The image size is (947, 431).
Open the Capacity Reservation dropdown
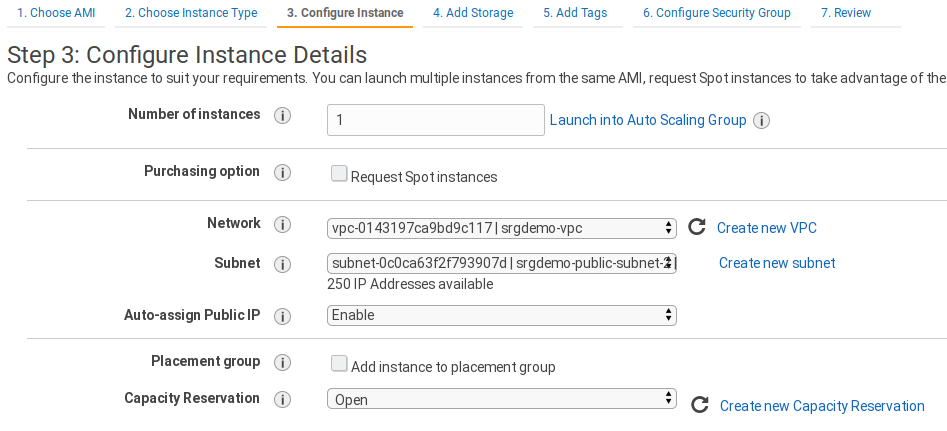502,399
